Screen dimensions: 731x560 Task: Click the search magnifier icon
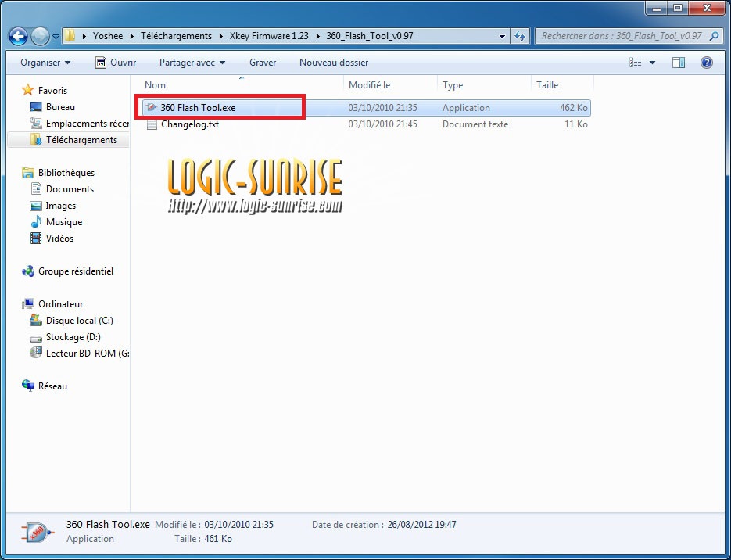(714, 36)
